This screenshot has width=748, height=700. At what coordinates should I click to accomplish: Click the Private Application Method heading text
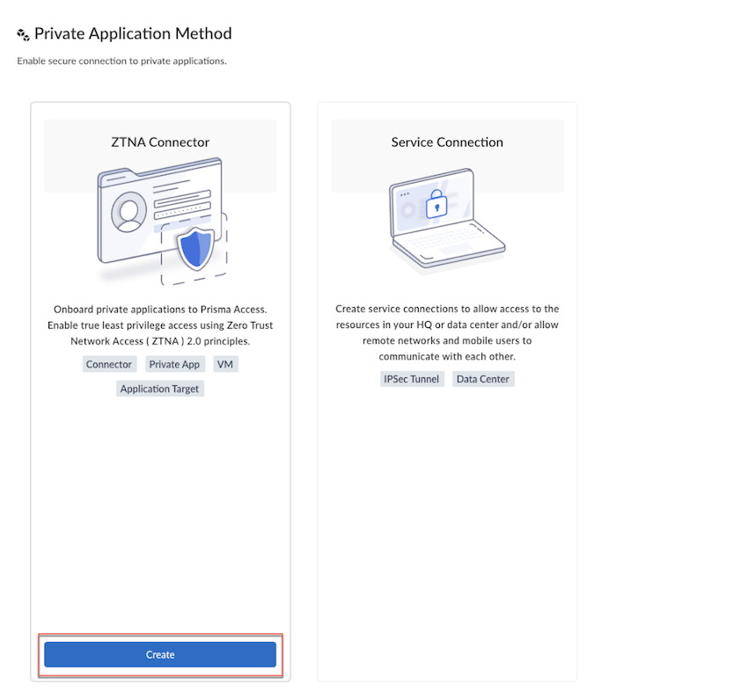133,34
